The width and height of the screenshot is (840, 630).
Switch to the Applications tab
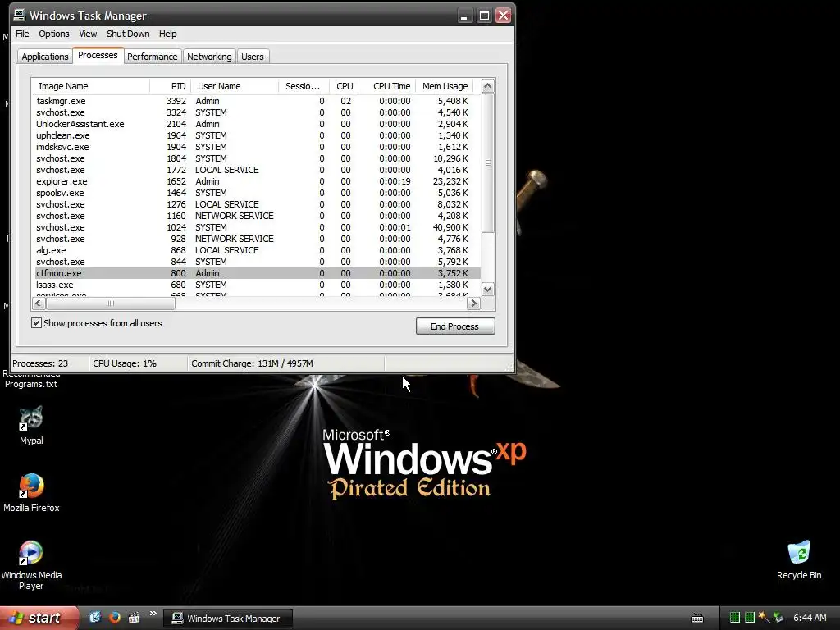point(45,57)
